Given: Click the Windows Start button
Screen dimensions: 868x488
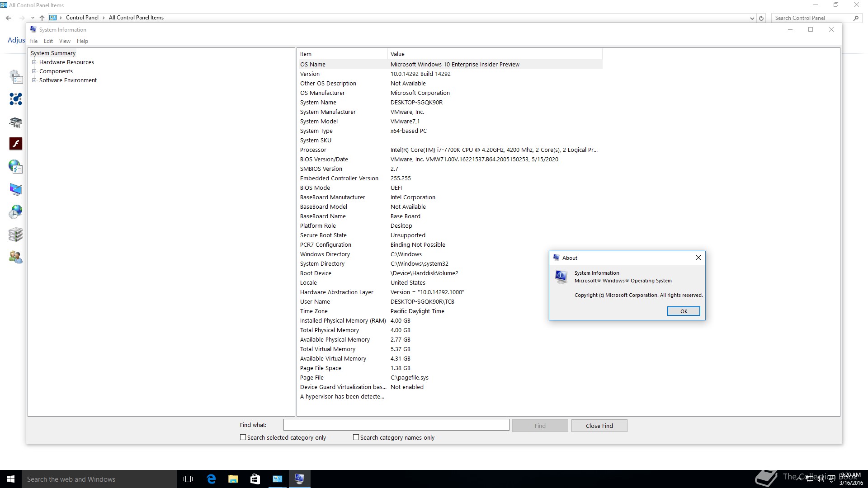Looking at the screenshot, I should tap(11, 479).
